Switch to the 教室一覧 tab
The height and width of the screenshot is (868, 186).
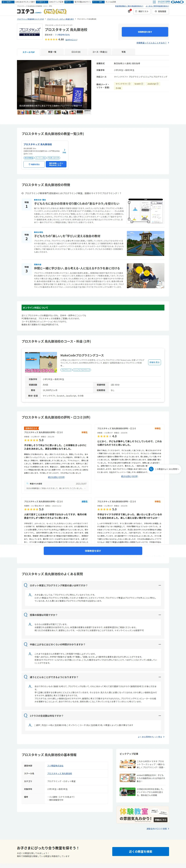[52, 52]
